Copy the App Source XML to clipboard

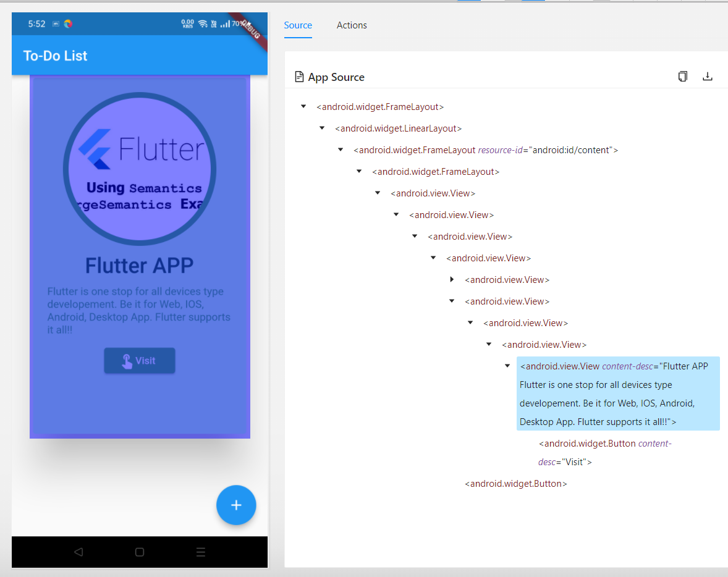click(682, 76)
